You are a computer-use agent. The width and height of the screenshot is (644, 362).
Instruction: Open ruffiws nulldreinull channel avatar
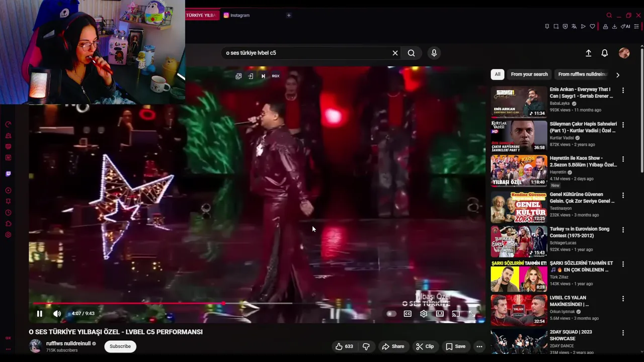[x=35, y=346]
